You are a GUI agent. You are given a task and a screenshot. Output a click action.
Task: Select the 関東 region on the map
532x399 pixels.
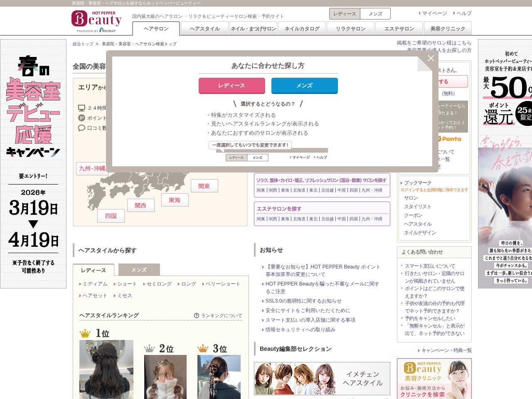(204, 186)
